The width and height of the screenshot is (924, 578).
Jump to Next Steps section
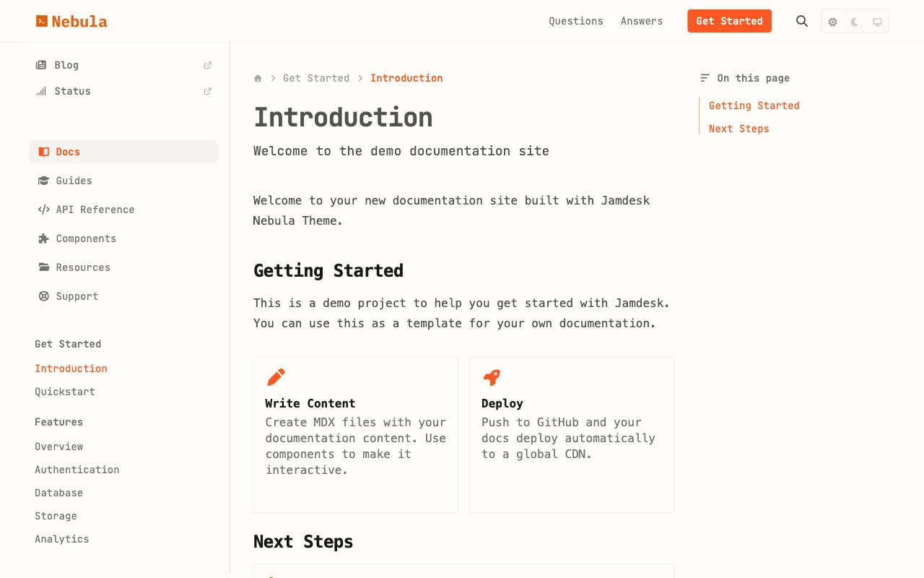pyautogui.click(x=738, y=129)
